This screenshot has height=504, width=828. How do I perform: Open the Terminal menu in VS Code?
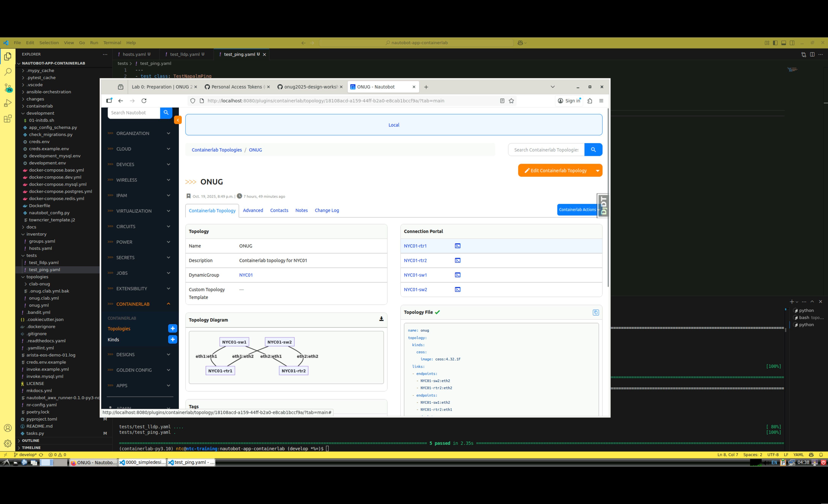(112, 43)
